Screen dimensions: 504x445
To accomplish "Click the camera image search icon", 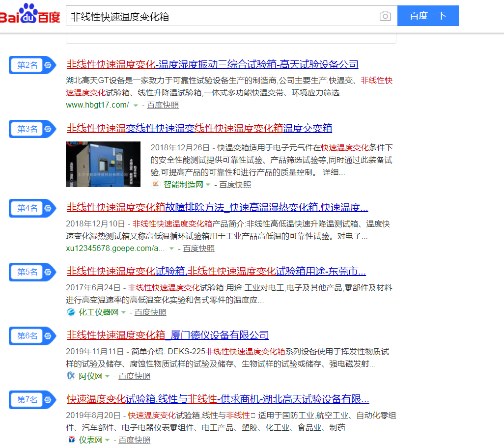I will [385, 16].
